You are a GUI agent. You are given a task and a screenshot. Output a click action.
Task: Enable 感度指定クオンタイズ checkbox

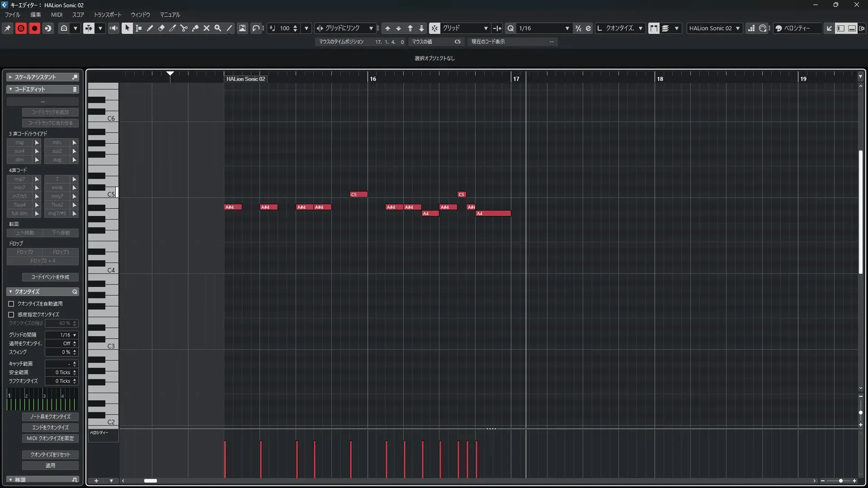11,314
